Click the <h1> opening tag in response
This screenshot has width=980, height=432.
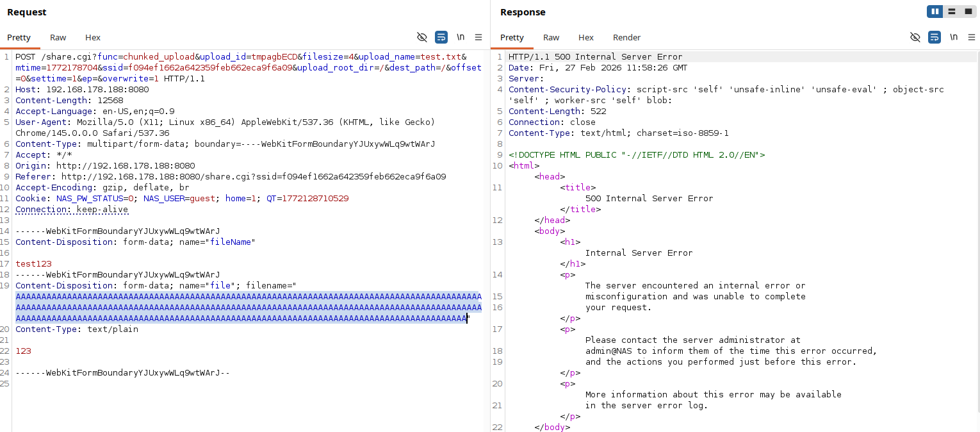(570, 242)
